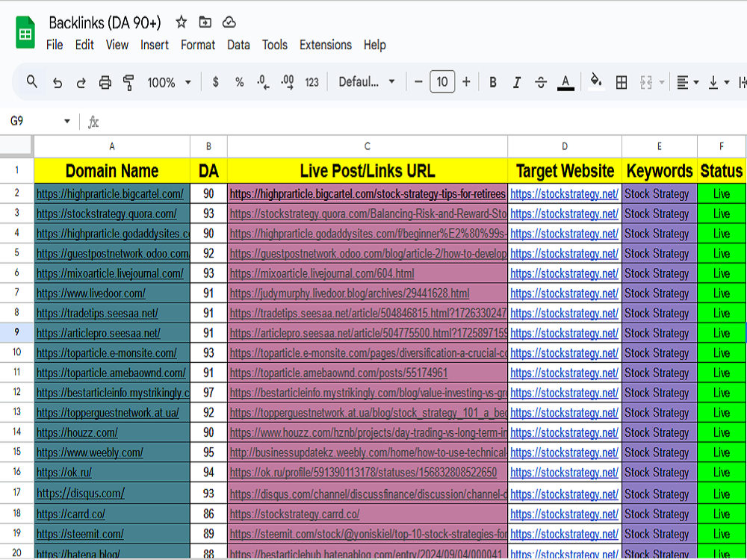Select row 9 header
Image resolution: width=747 pixels, height=560 pixels.
pyautogui.click(x=16, y=332)
